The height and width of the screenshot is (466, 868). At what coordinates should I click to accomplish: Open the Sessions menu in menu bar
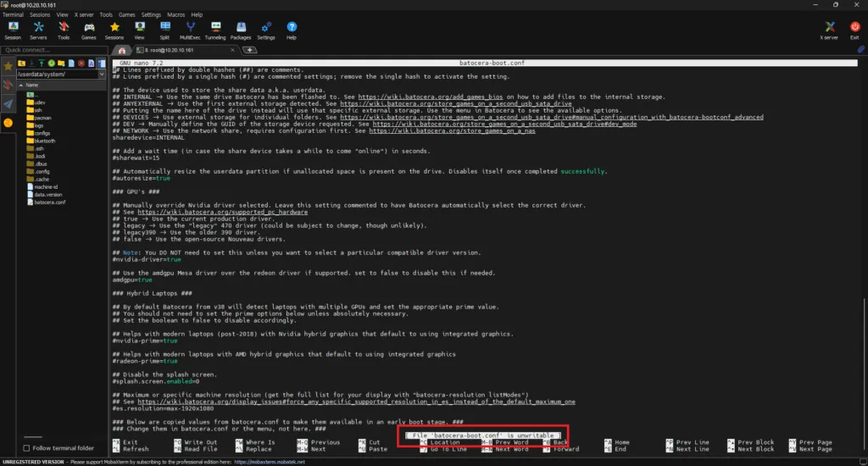click(39, 15)
